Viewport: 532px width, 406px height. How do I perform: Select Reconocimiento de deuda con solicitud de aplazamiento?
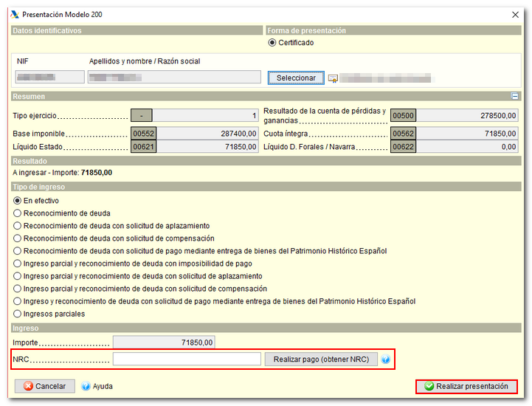pos(18,226)
